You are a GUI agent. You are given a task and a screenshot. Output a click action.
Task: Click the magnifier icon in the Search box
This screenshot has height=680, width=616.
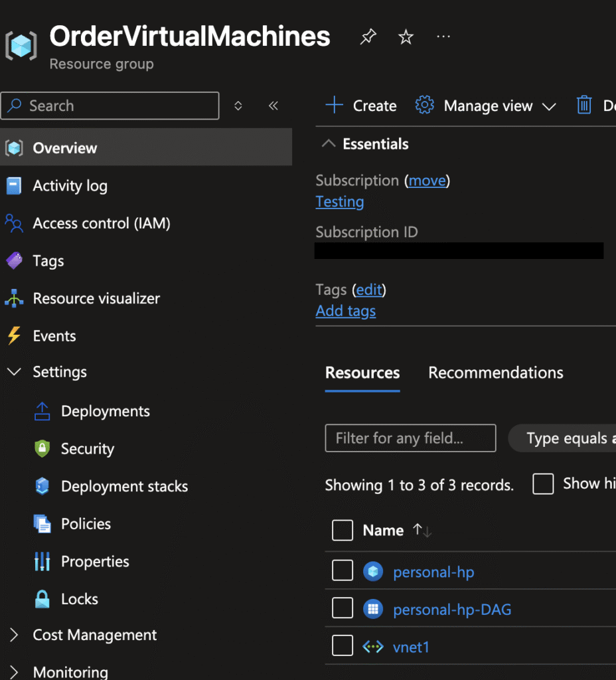(15, 105)
